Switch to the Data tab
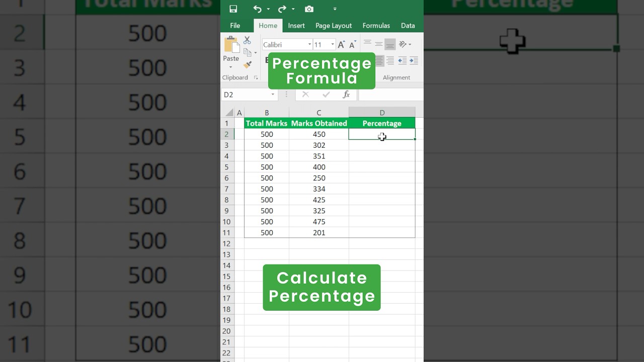Screen dimensions: 644x362 (x=408, y=26)
